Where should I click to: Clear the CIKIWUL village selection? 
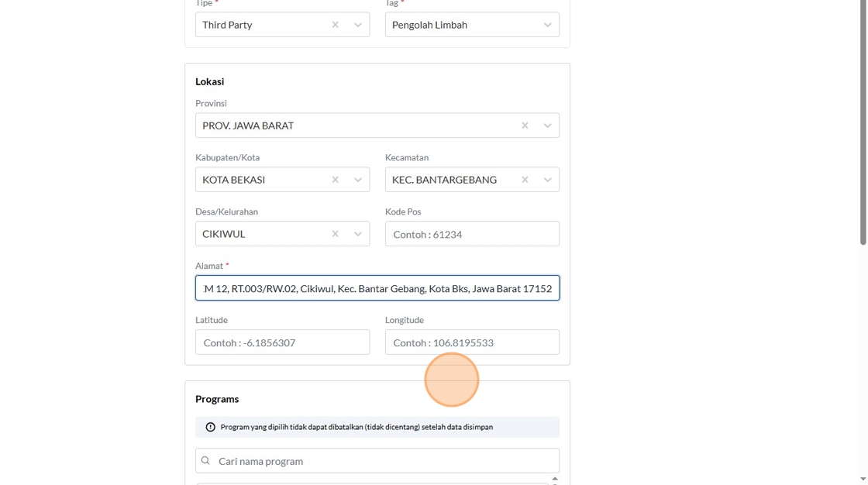point(335,234)
